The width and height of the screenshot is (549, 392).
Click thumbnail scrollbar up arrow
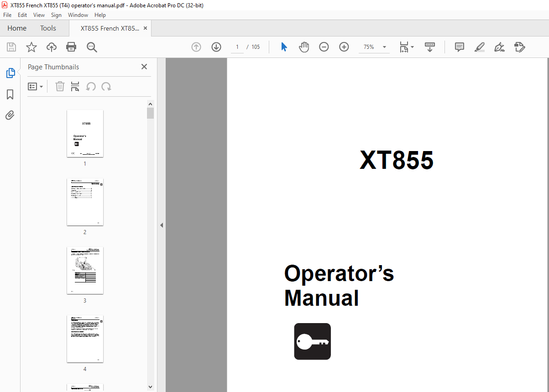pyautogui.click(x=151, y=104)
